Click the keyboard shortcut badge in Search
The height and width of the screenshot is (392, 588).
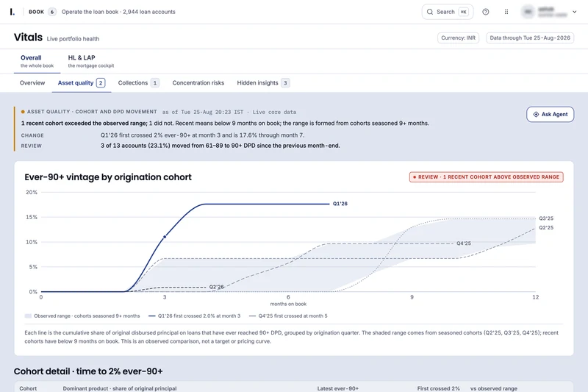(464, 12)
